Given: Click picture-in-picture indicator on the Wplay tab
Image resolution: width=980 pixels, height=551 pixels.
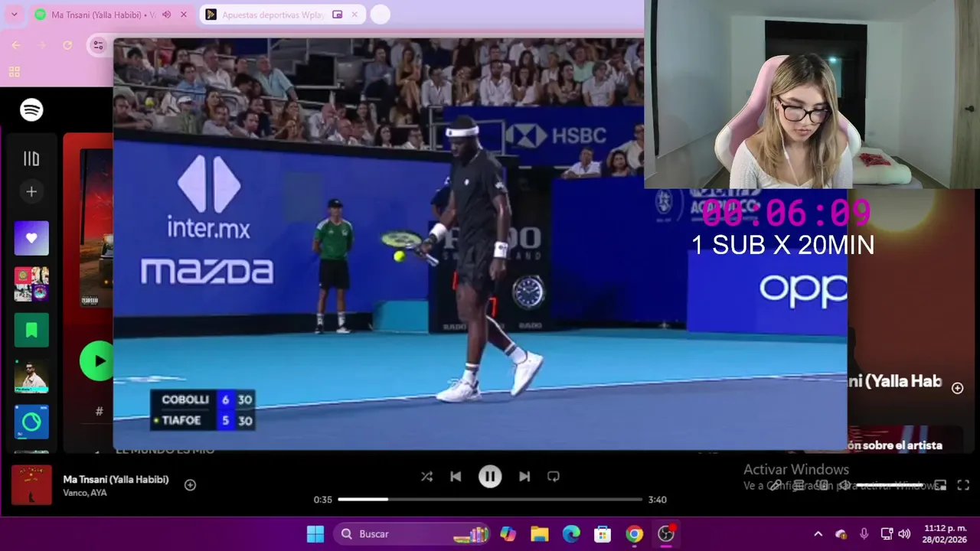Looking at the screenshot, I should point(337,15).
